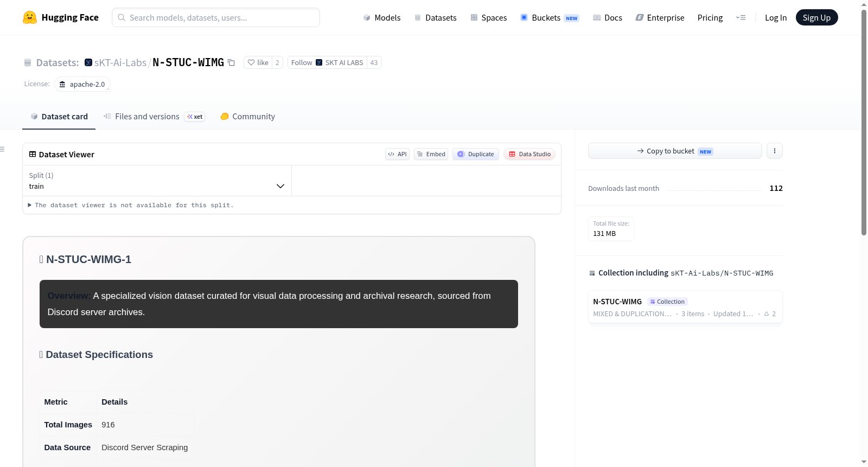The width and height of the screenshot is (868, 467).
Task: Toggle the left sidebar hamburger icon
Action: coord(2,149)
